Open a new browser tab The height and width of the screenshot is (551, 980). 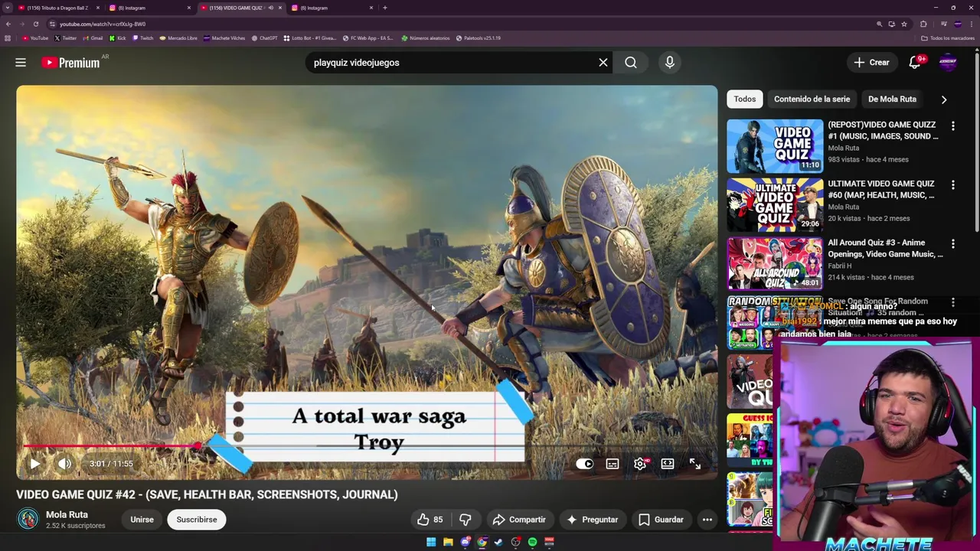pos(385,8)
